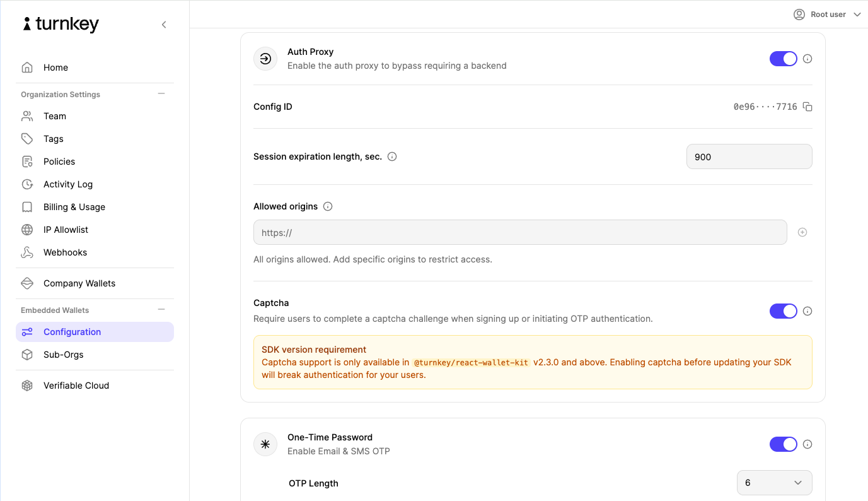Click the Root user label
Screen dimensions: 868x501
(828, 15)
